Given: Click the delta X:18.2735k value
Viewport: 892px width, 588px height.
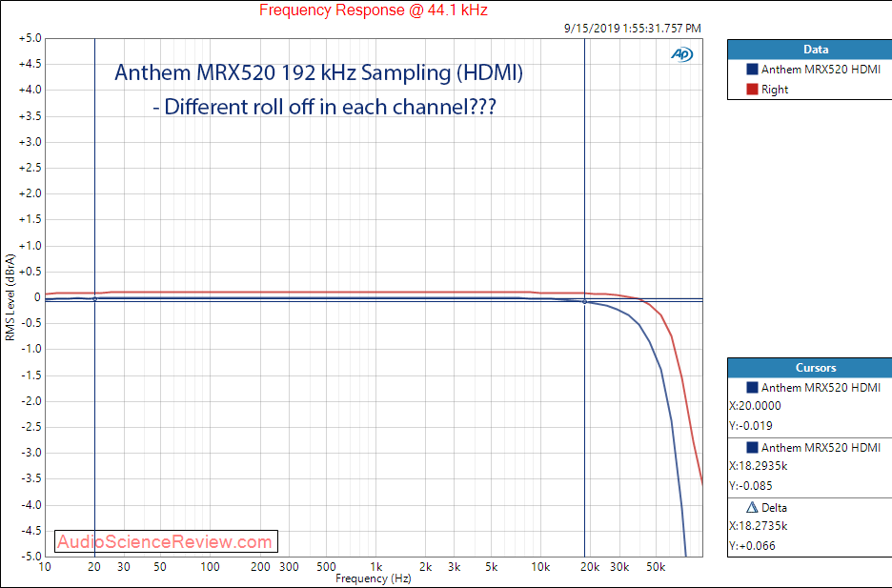Looking at the screenshot, I should coord(759,526).
